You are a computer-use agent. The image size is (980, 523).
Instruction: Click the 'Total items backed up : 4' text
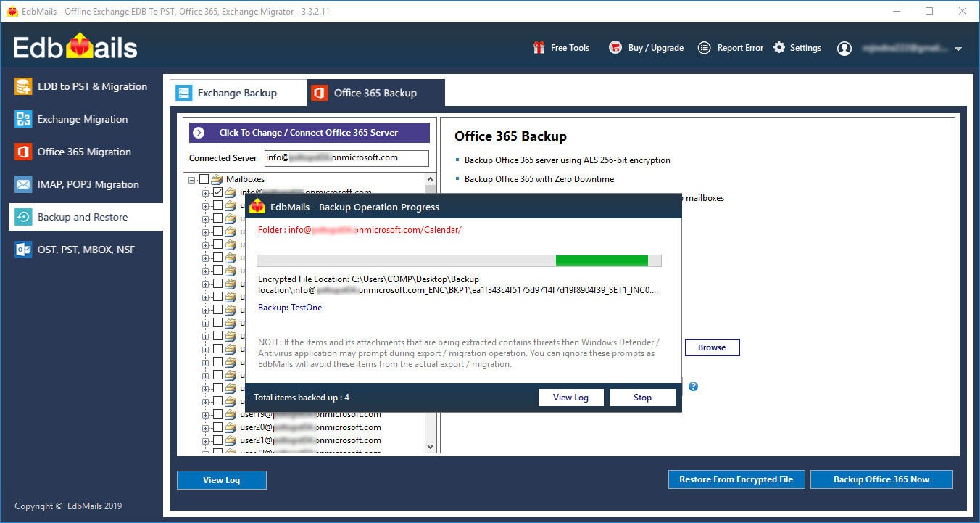tap(302, 398)
